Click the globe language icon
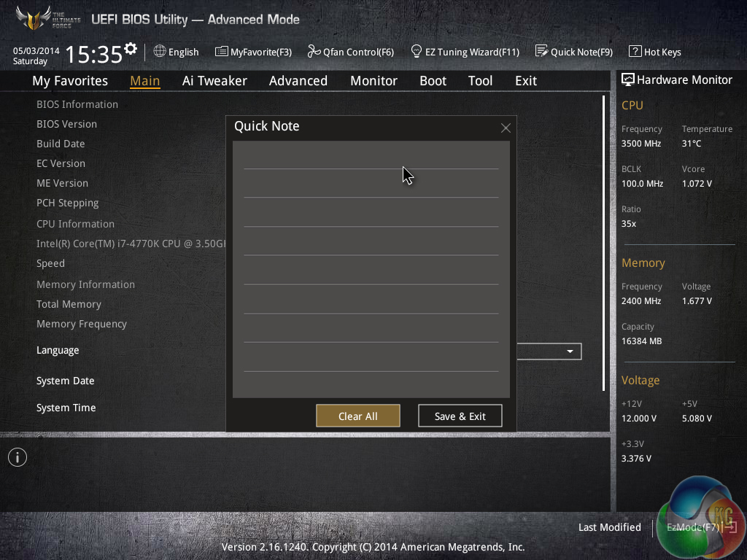Image resolution: width=747 pixels, height=560 pixels. 160,52
